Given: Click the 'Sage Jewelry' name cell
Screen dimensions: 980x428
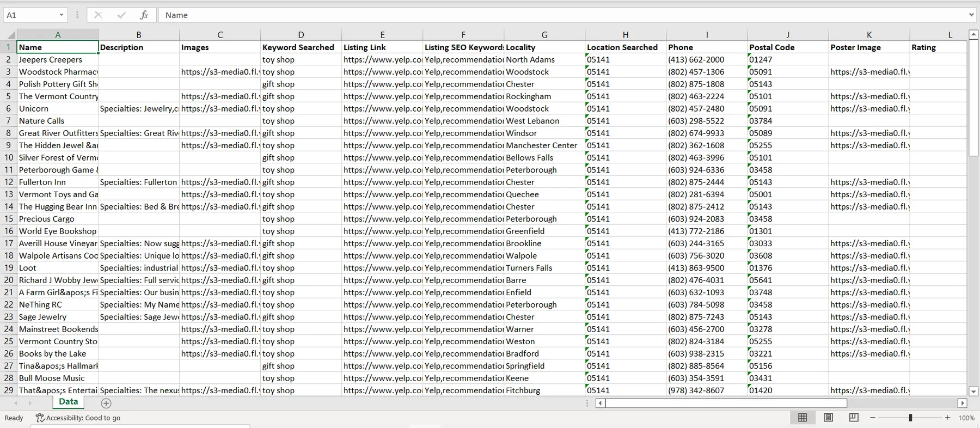Looking at the screenshot, I should (x=58, y=317).
